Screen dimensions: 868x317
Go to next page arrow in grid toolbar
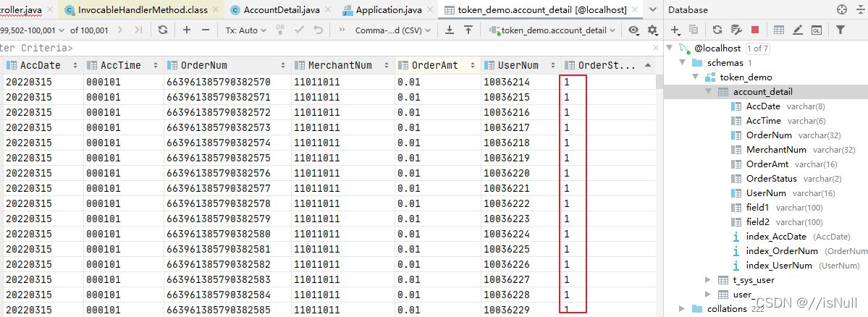121,30
